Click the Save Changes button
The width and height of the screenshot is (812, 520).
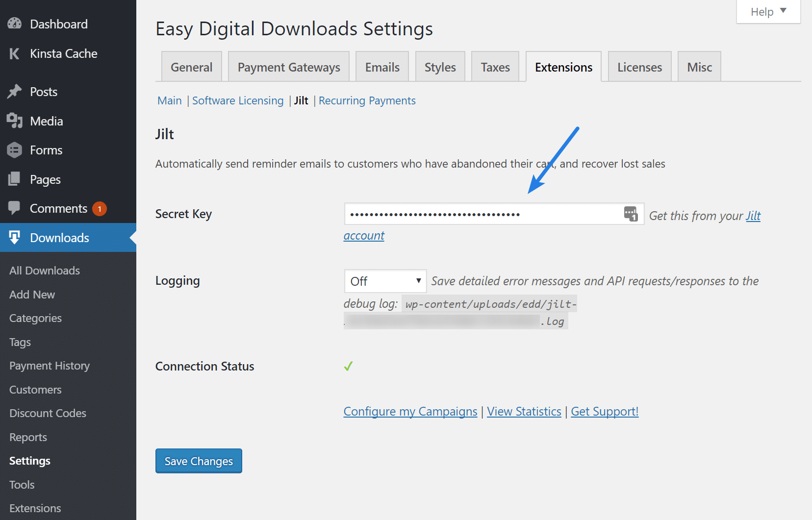point(199,461)
